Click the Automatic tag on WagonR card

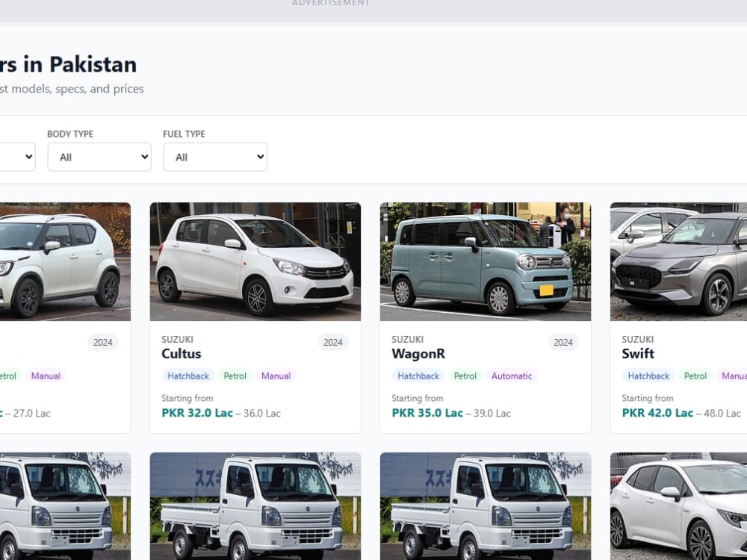(x=512, y=376)
